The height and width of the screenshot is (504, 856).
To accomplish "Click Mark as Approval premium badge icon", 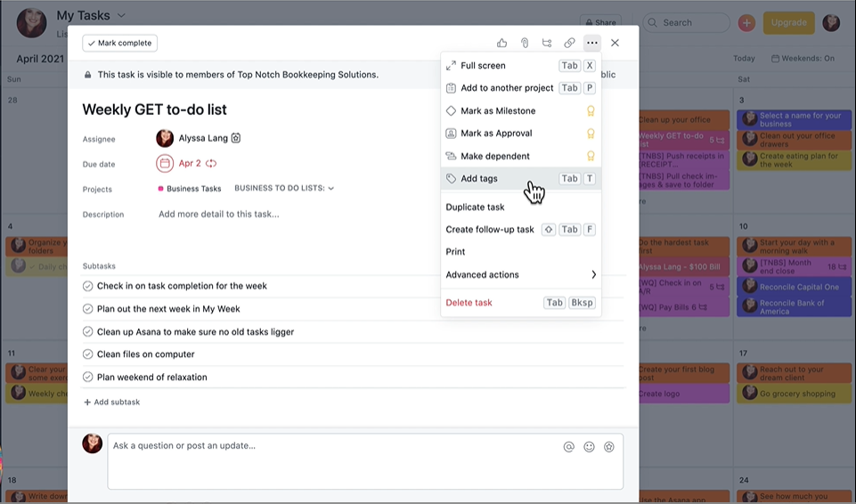I will coord(591,133).
